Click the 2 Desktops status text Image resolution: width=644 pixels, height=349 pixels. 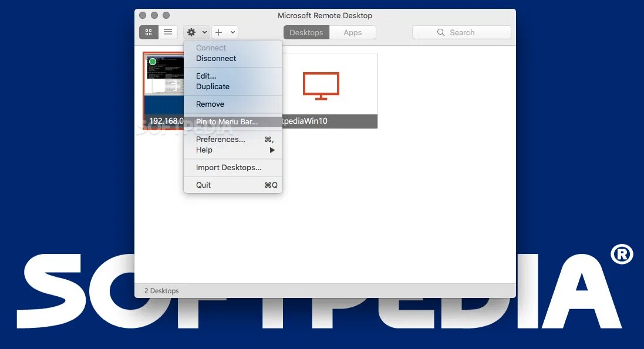click(x=161, y=291)
